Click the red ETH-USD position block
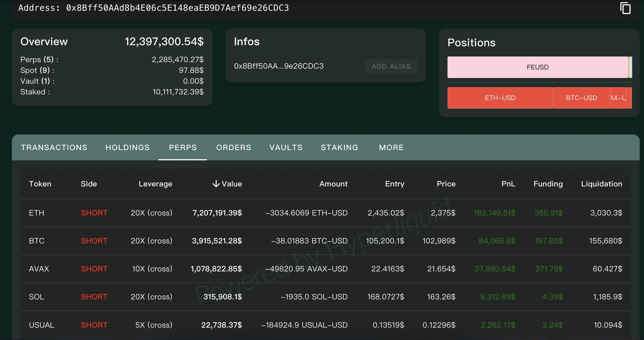 tap(500, 98)
